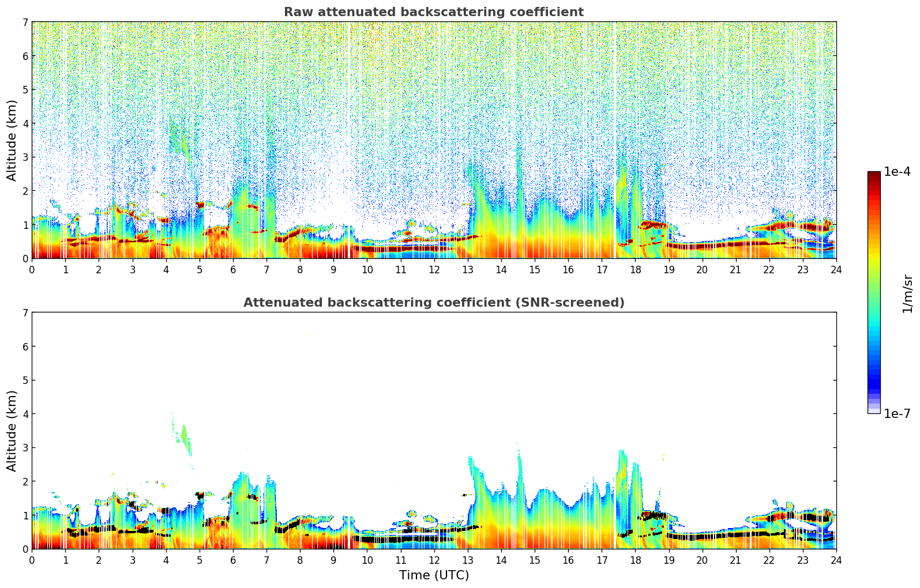
Task: Click the colorbar's "1e-4" maximum label
Action: coord(897,172)
